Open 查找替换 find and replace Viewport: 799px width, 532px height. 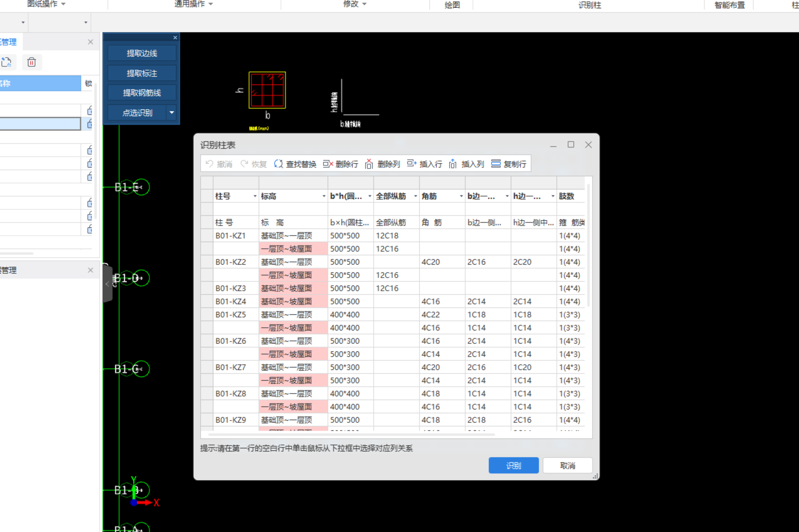pos(295,164)
